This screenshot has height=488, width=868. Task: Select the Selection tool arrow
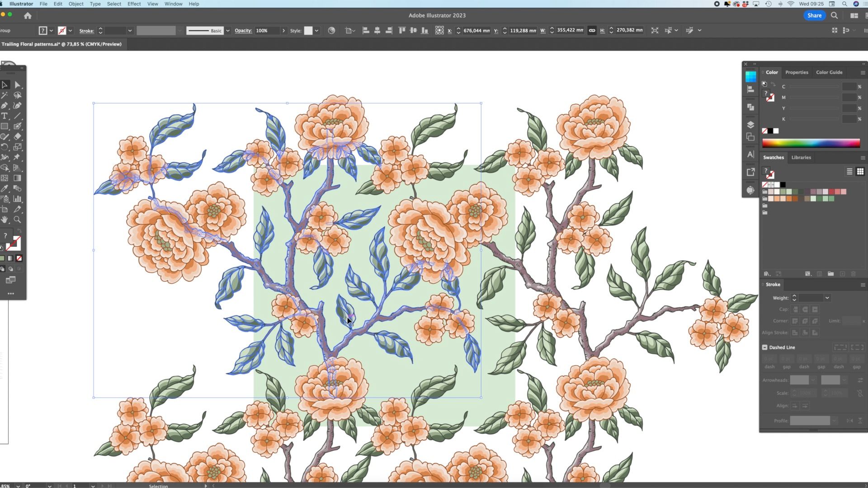(x=5, y=85)
